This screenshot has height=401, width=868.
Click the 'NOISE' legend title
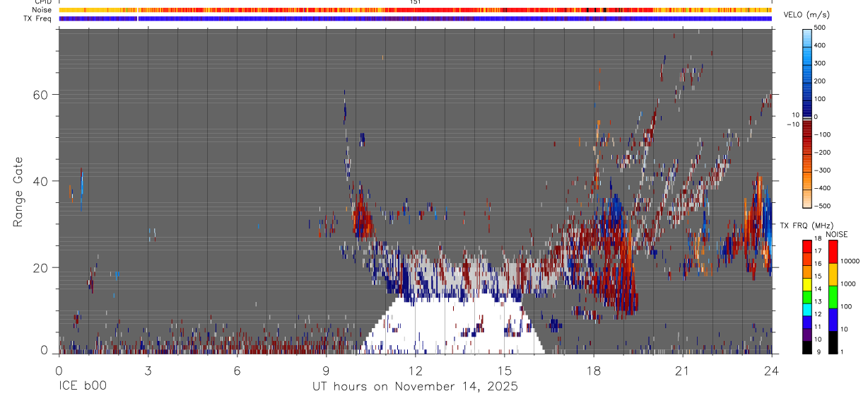tap(836, 234)
